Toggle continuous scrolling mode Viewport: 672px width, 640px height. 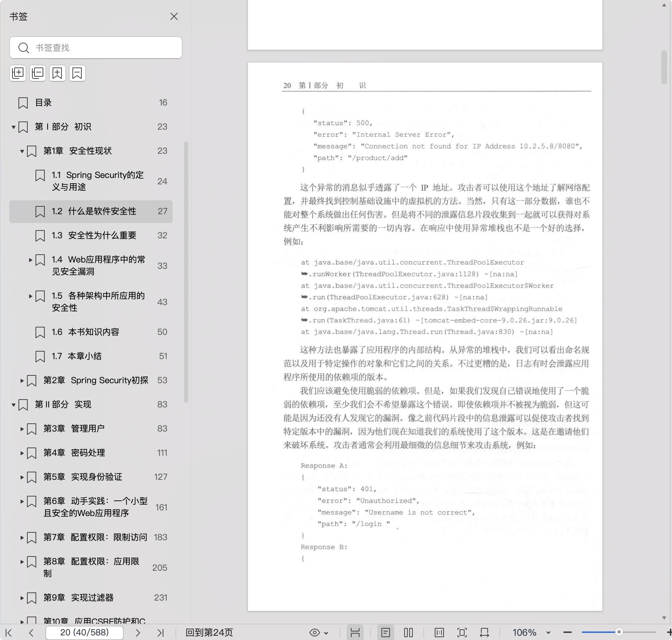point(355,633)
